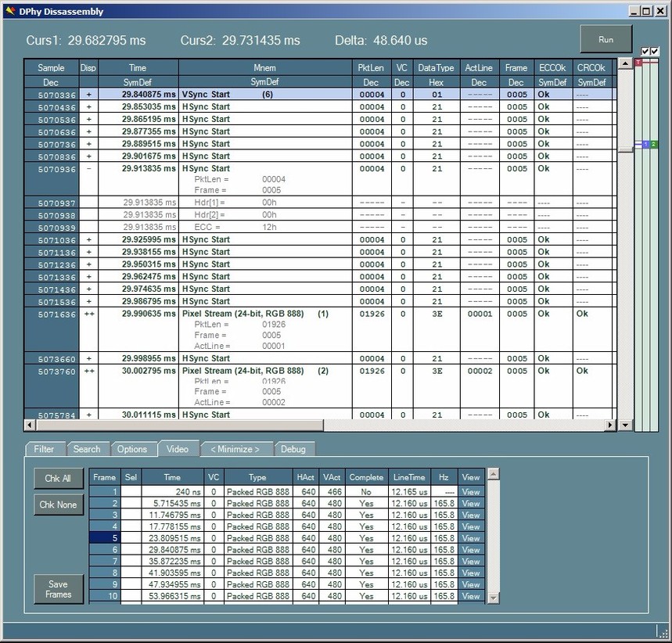
Task: Click View for frame 7
Action: click(x=471, y=562)
